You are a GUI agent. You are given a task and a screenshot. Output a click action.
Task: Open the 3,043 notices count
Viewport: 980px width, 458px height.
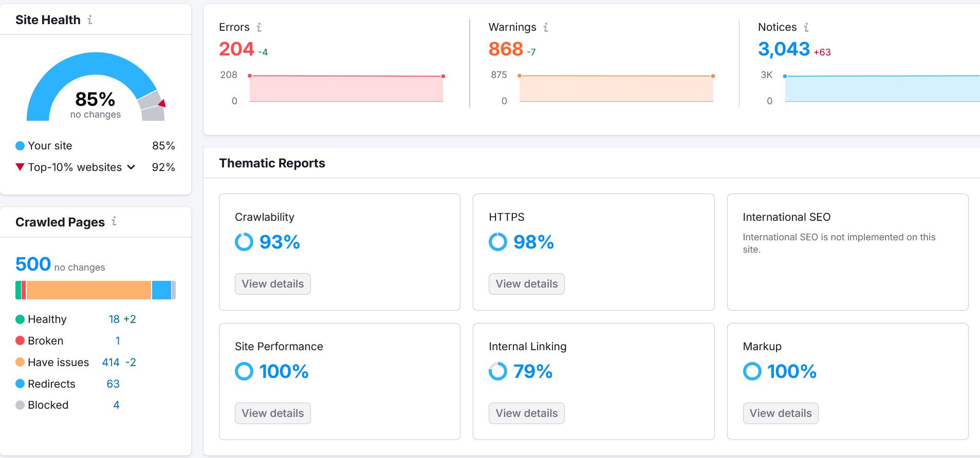coord(784,49)
